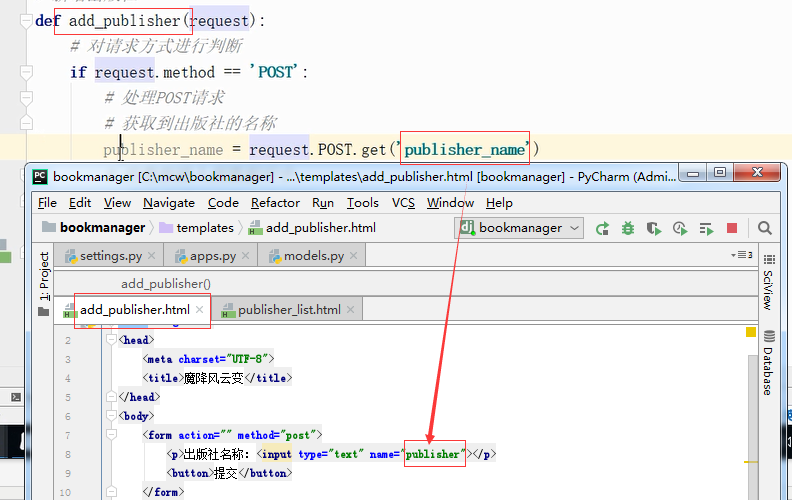The width and height of the screenshot is (792, 500).
Task: Click the PyCharm window title bar icon
Action: click(39, 177)
